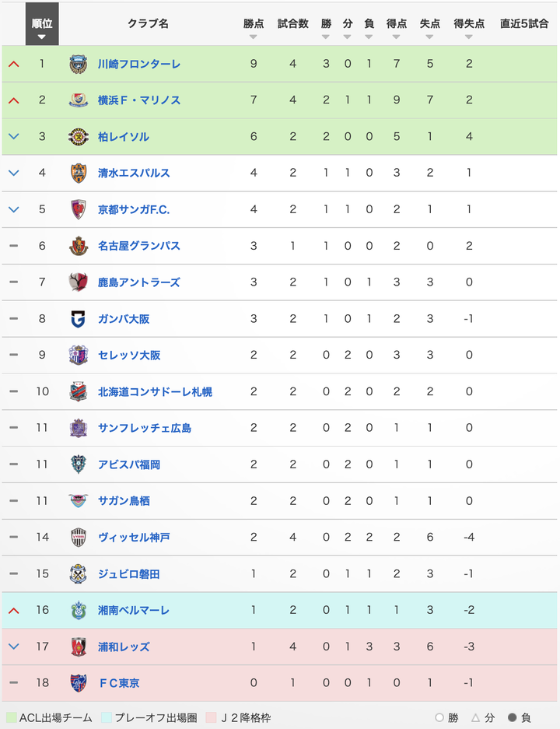Click the Kawasaki Frontale club crest
The height and width of the screenshot is (729, 560).
[78, 64]
